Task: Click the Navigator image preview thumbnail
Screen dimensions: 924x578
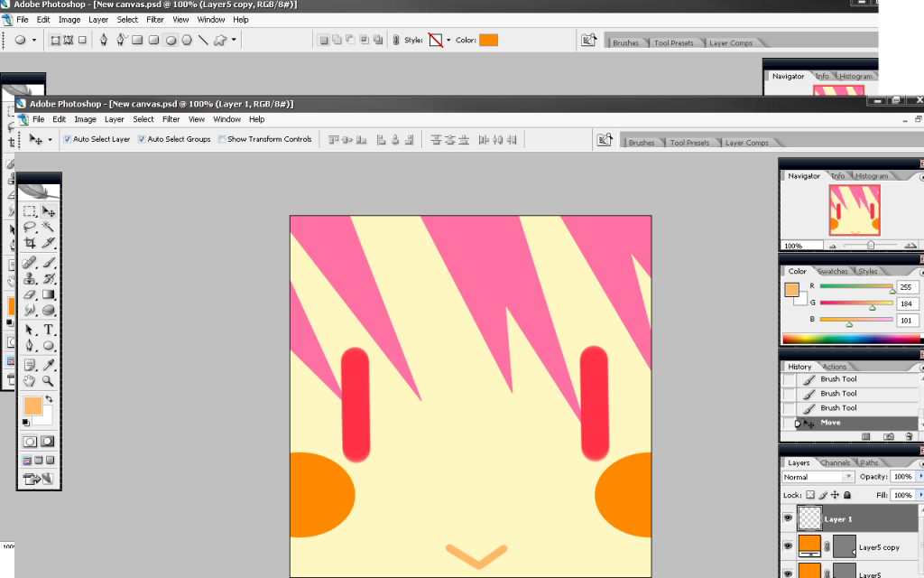Action: [x=855, y=210]
